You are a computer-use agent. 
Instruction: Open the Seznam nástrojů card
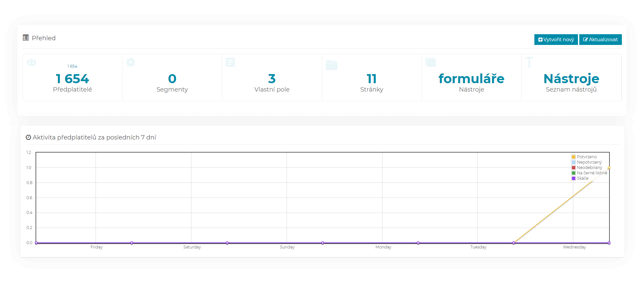(x=571, y=77)
